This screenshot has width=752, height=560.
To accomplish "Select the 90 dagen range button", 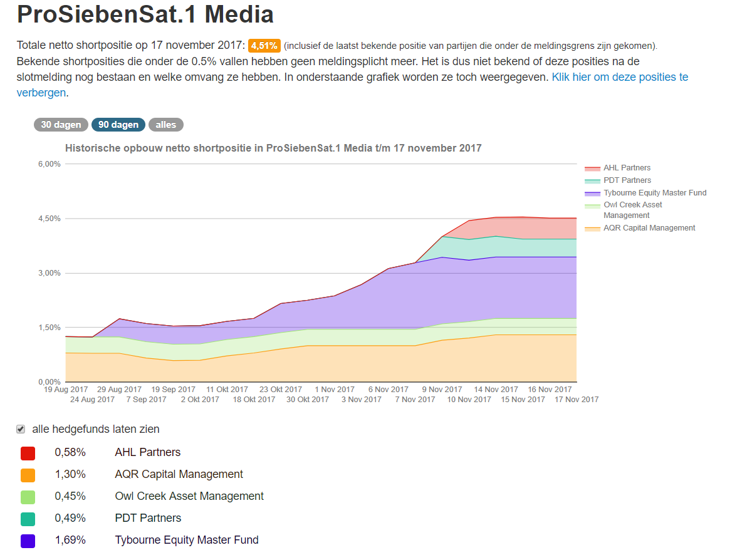I will coord(118,125).
